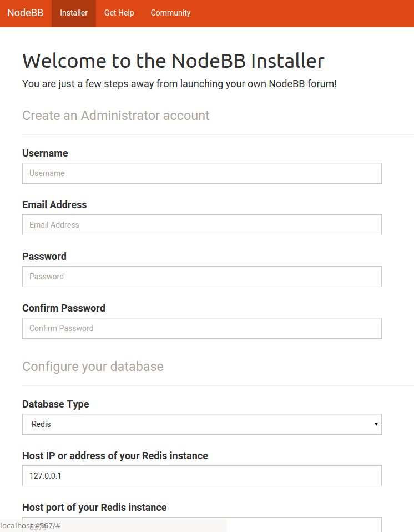
Task: Click into the Password field
Action: pyautogui.click(x=202, y=277)
